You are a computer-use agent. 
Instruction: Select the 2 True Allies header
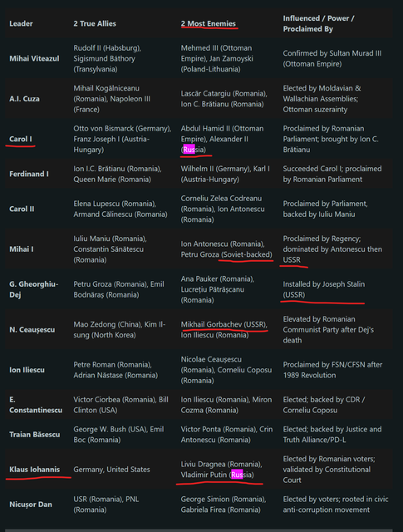pos(95,24)
